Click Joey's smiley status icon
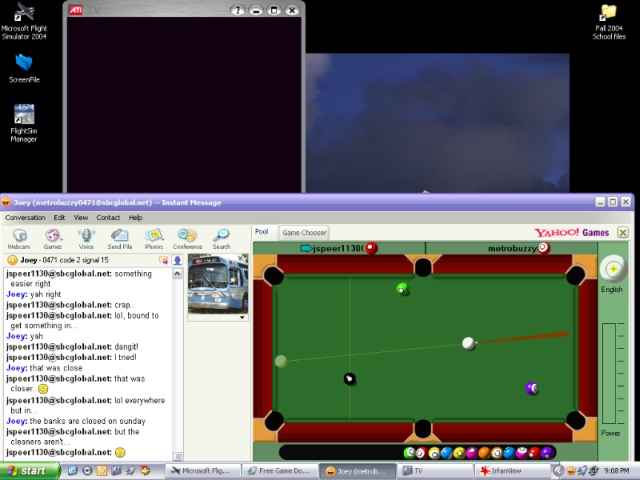The height and width of the screenshot is (480, 640). (x=12, y=260)
